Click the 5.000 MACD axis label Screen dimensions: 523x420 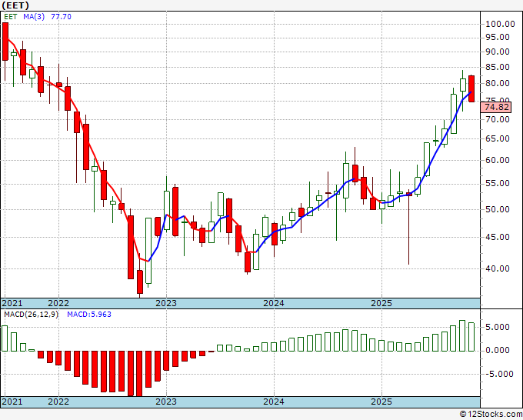point(498,327)
